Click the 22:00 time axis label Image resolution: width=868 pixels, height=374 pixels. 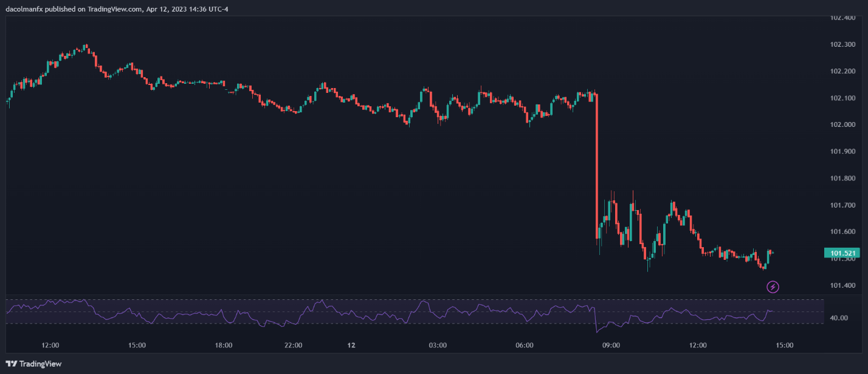(x=293, y=345)
